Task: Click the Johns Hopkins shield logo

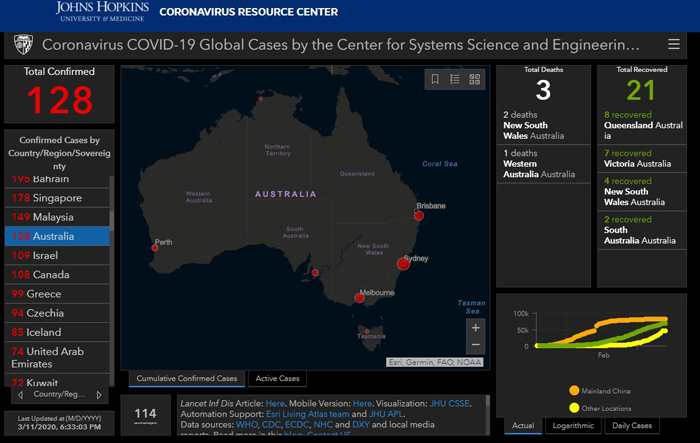Action: tap(23, 45)
